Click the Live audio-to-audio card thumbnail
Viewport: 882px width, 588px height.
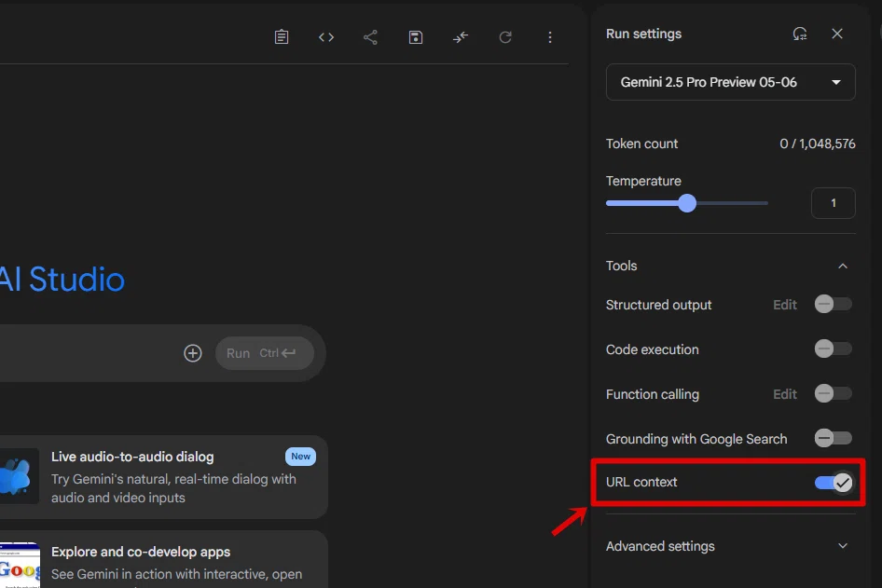(x=20, y=476)
